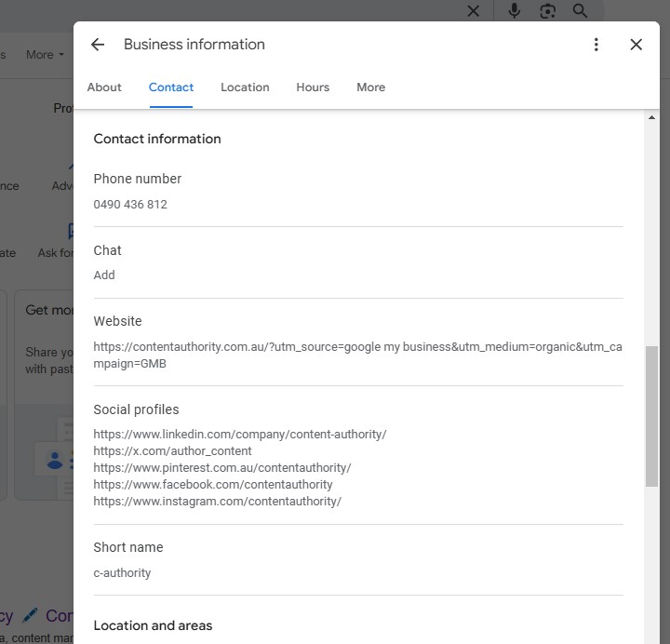Viewport: 670px width, 644px height.
Task: Clear the search box with X icon
Action: point(473,10)
